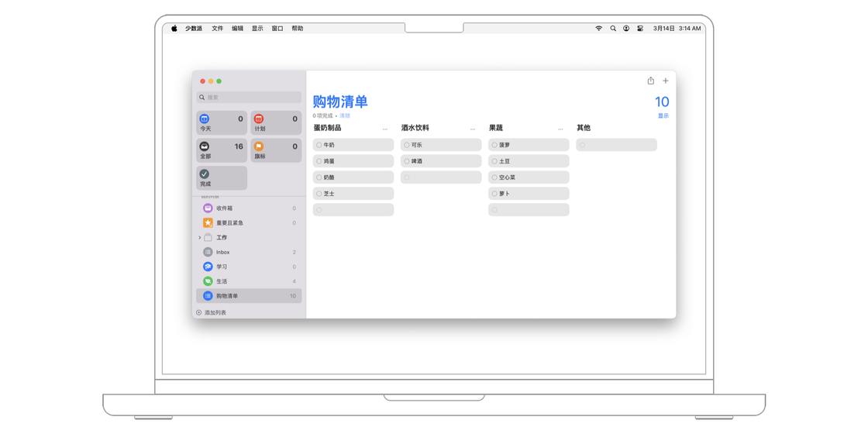Add a new reminder with plus icon
The image size is (868, 434).
pos(666,81)
